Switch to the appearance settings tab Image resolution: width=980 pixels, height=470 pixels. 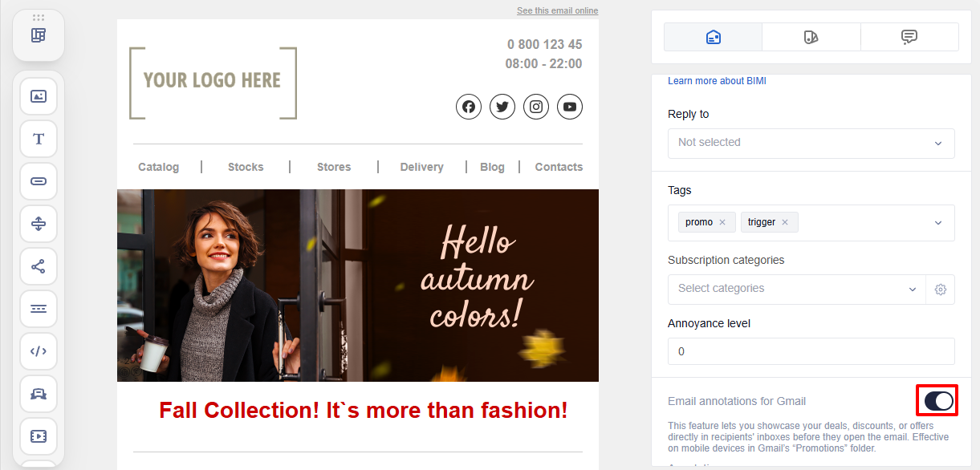pos(811,36)
